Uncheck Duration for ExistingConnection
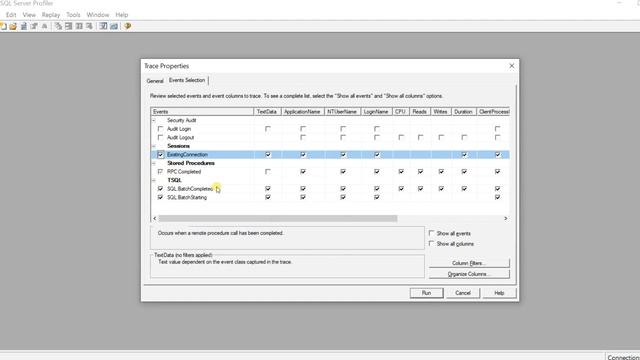Screen dimensions: 640x360 [x=464, y=155]
